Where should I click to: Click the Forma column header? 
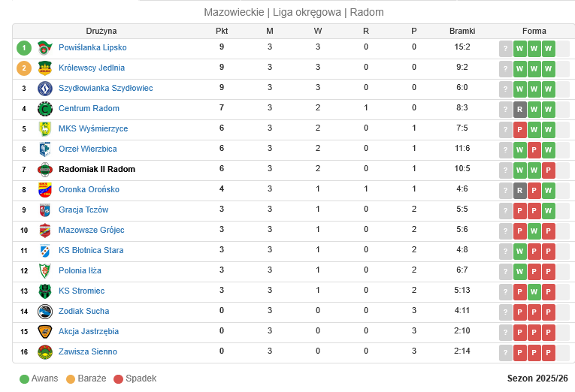[x=534, y=32]
